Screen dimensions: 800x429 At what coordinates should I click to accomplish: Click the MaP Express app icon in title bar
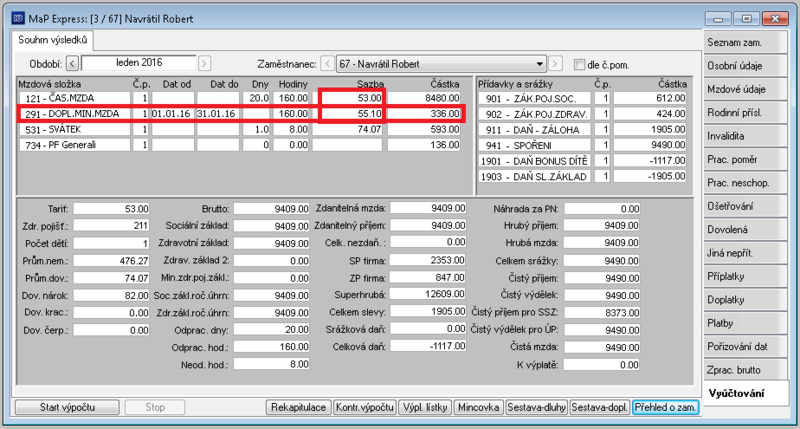(18, 19)
